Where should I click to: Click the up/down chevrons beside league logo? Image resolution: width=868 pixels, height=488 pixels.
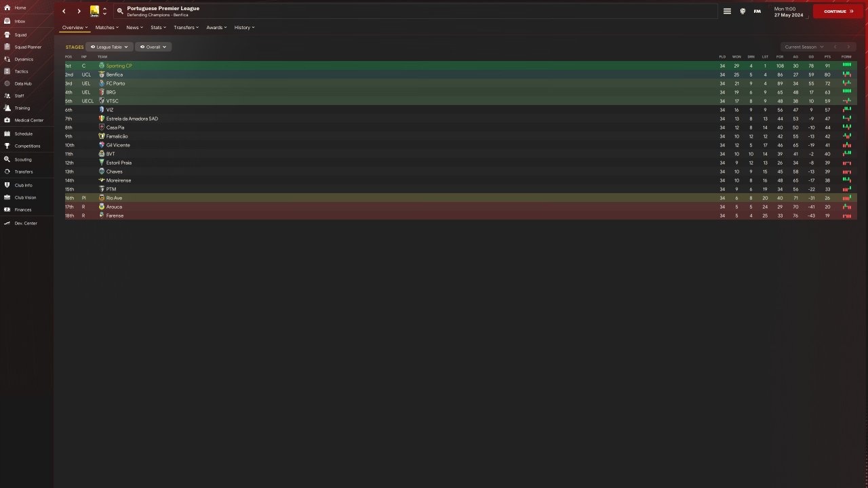[104, 11]
